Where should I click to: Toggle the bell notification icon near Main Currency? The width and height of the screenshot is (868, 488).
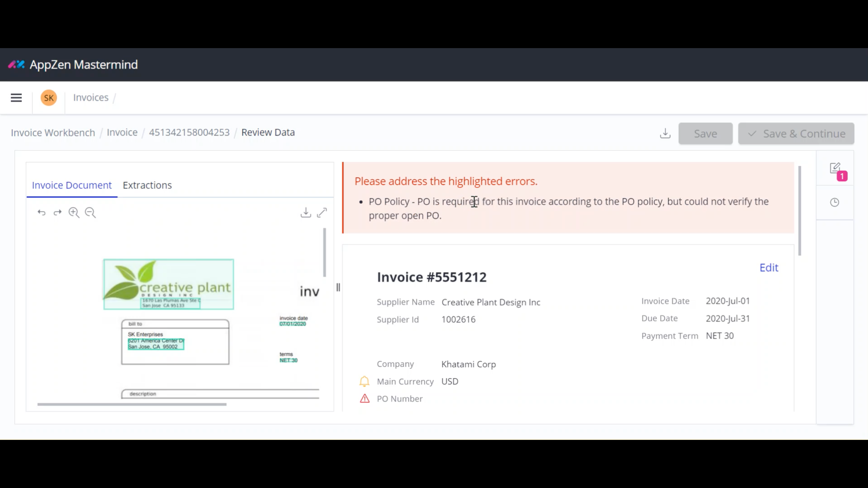point(364,381)
